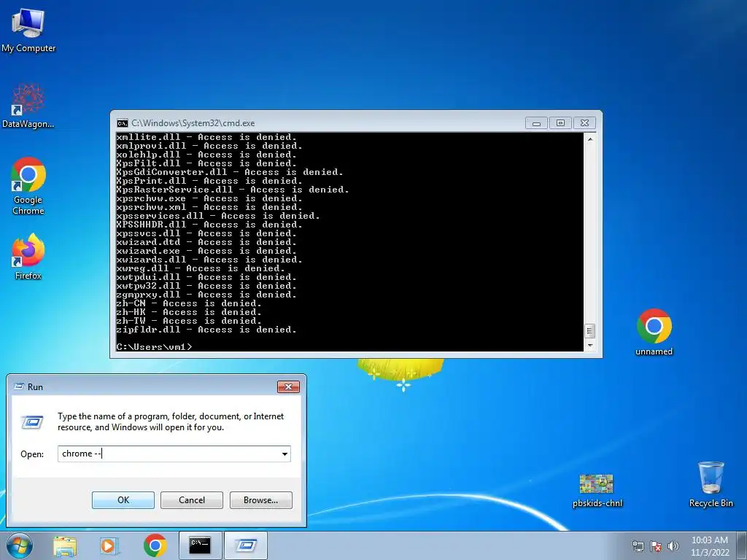
Task: Click the date 11/3/2022 in taskbar
Action: 710,553
